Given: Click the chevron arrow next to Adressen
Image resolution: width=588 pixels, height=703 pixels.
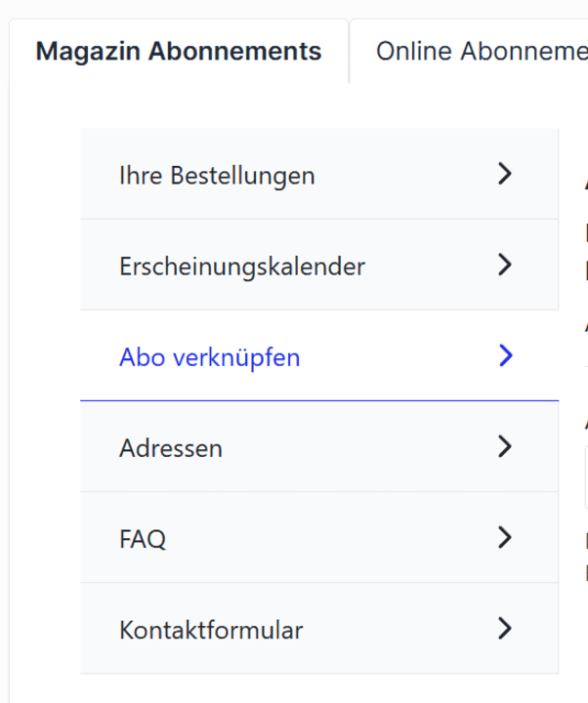Looking at the screenshot, I should pos(504,447).
